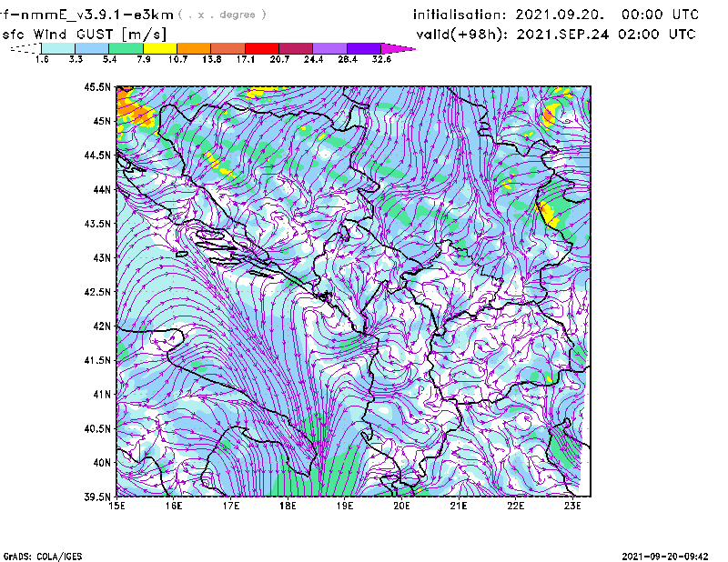Viewport: 728px width, 562px height.
Task: Click the 39.5N latitude label
Action: click(x=97, y=497)
